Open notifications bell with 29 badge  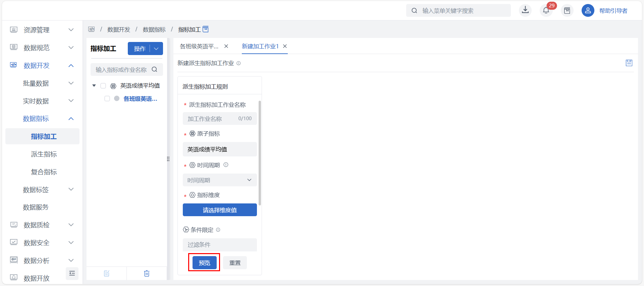546,10
